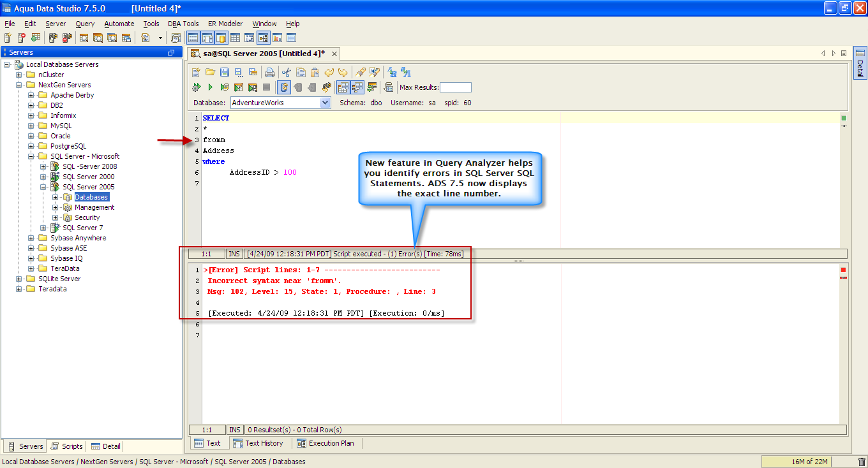Collapse the SQL Server 2005 node
Viewport: 868px width, 468px height.
[x=43, y=187]
